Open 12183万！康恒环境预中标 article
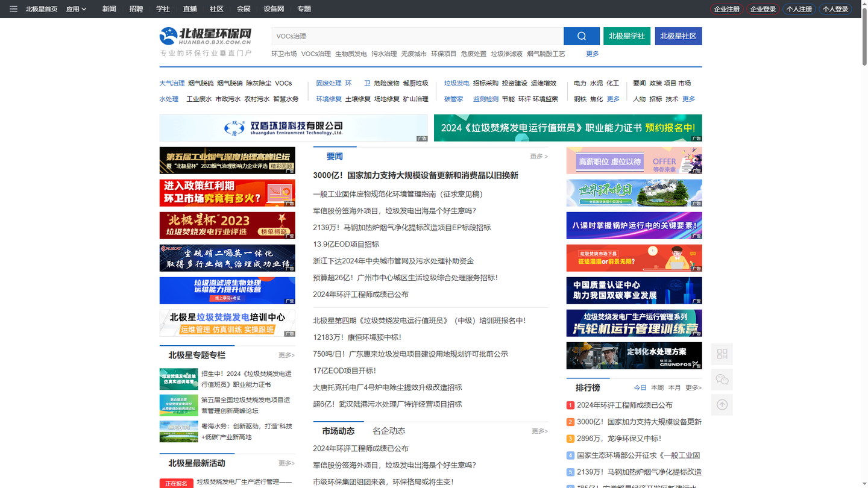This screenshot has height=488, width=868. pyautogui.click(x=357, y=337)
